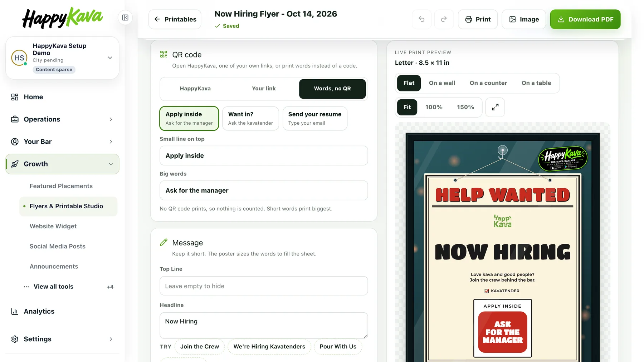Choose the Apply inside preset
644x362 pixels.
(189, 118)
